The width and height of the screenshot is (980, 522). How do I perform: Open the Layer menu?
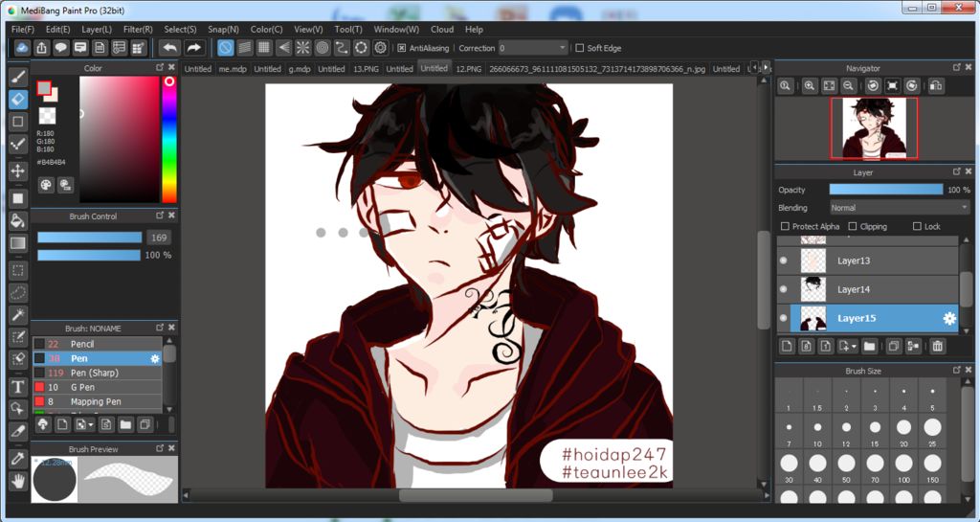coord(97,30)
